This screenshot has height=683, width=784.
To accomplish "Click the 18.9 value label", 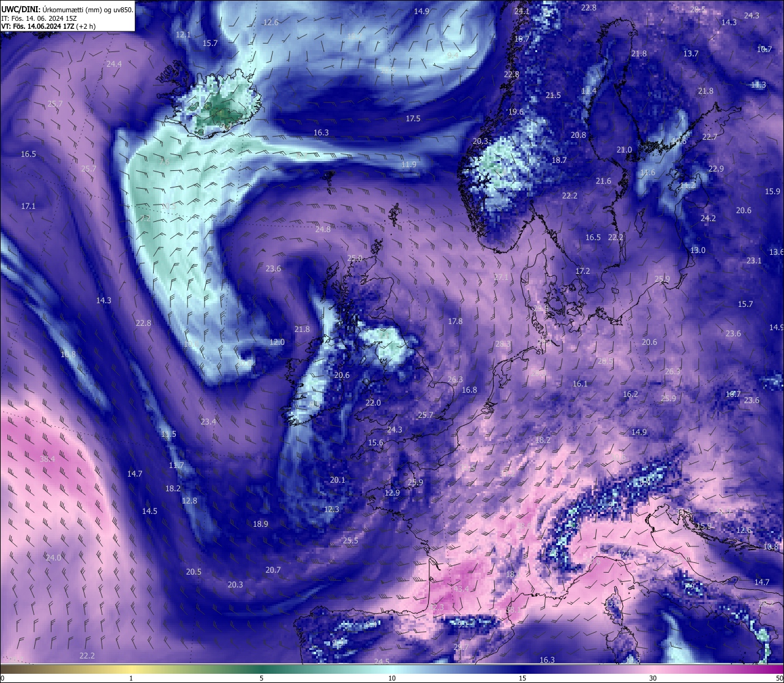I will [260, 524].
